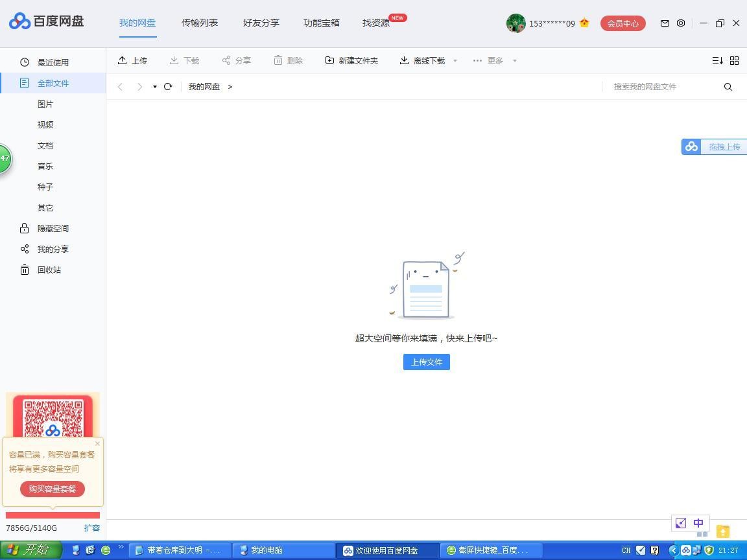Switch to 我的电脑 taskbar window
Image resolution: width=747 pixels, height=560 pixels.
coord(283,550)
